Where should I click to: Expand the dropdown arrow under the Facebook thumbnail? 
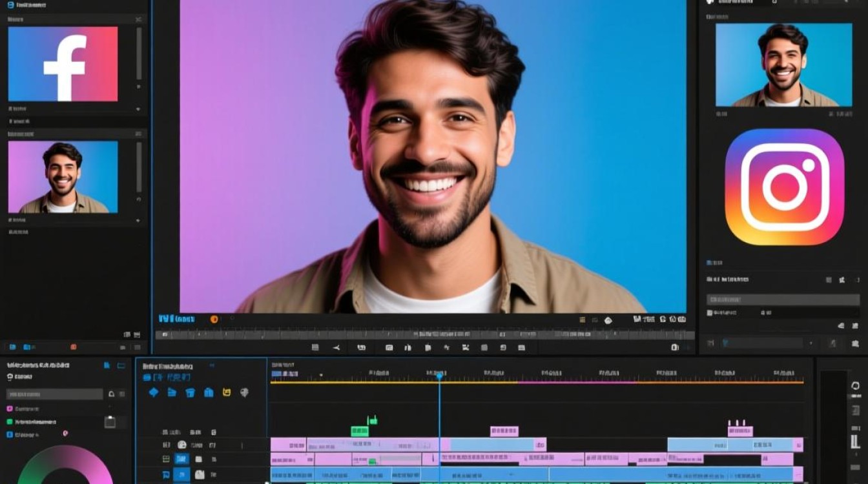(138, 109)
